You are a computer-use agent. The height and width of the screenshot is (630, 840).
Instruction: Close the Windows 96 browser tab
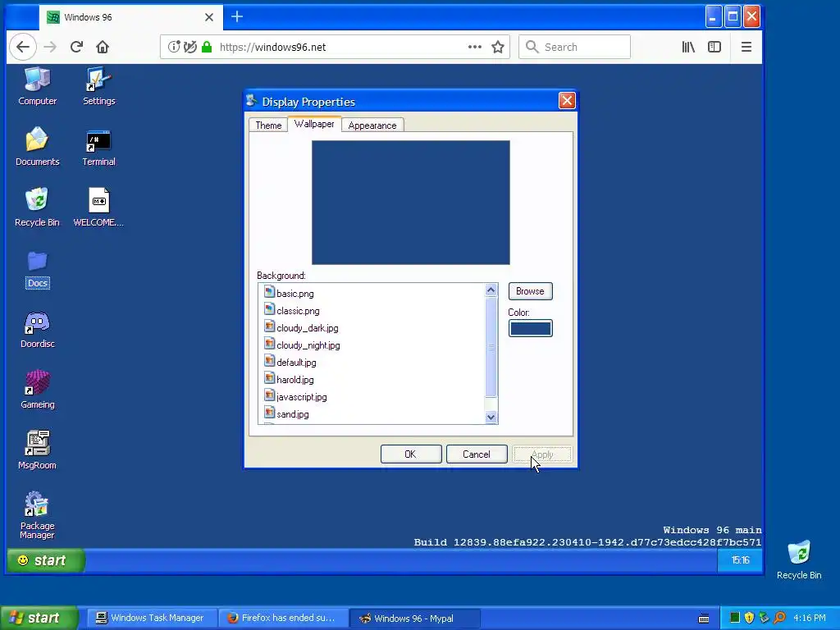(209, 17)
